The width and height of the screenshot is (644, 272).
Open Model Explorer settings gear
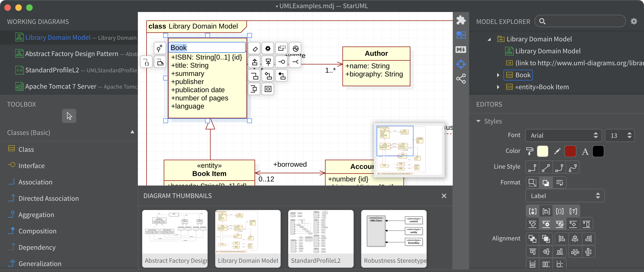pos(634,21)
